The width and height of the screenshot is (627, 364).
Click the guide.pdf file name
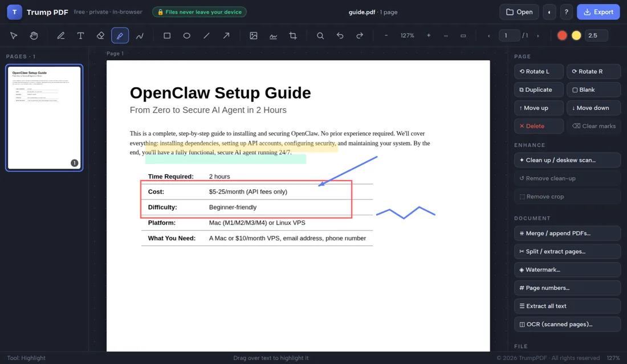click(362, 12)
